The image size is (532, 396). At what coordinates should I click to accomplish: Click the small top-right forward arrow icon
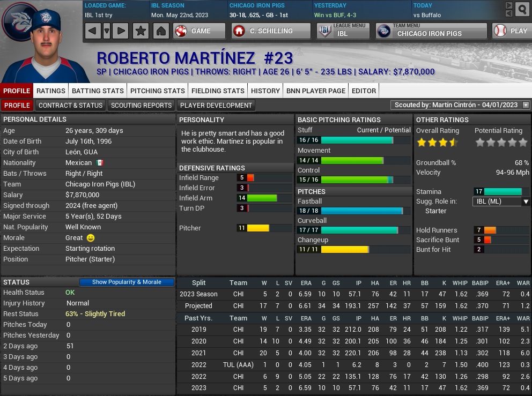(508, 5)
